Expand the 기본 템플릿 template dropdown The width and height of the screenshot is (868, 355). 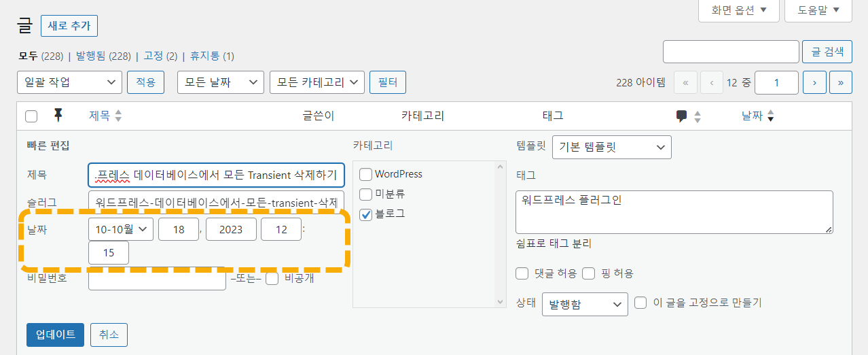(611, 147)
